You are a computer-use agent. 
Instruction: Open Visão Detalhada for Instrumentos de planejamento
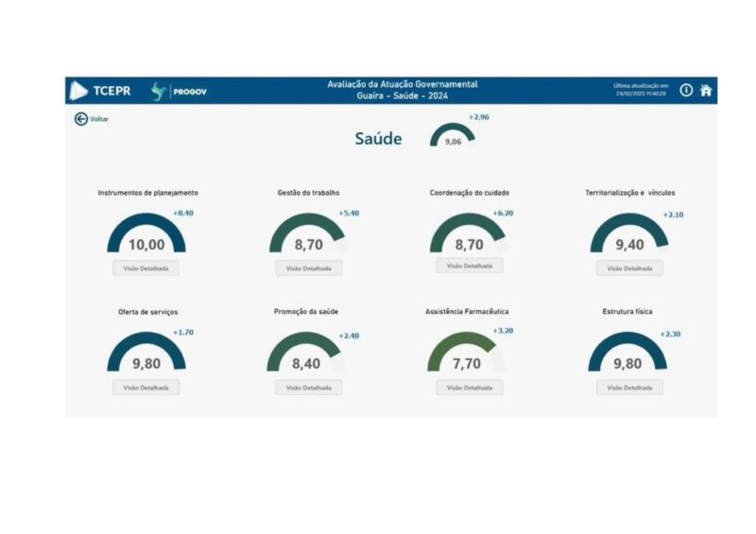(146, 268)
